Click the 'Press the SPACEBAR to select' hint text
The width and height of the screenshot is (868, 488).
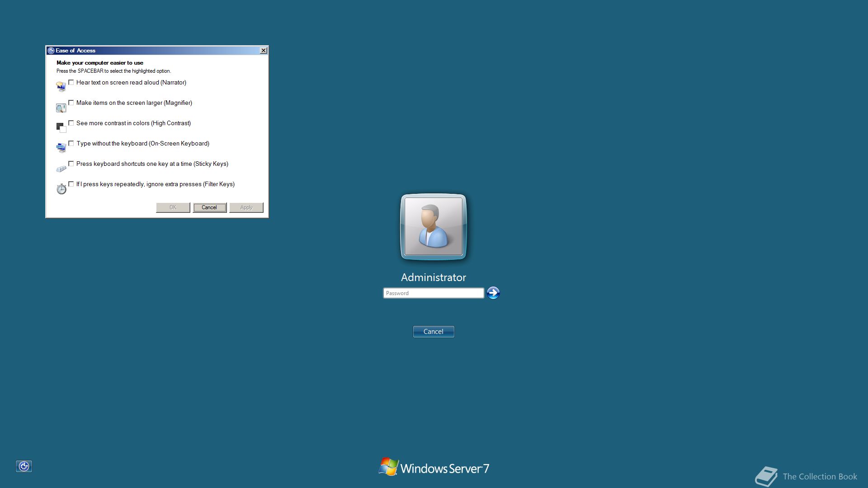click(114, 71)
